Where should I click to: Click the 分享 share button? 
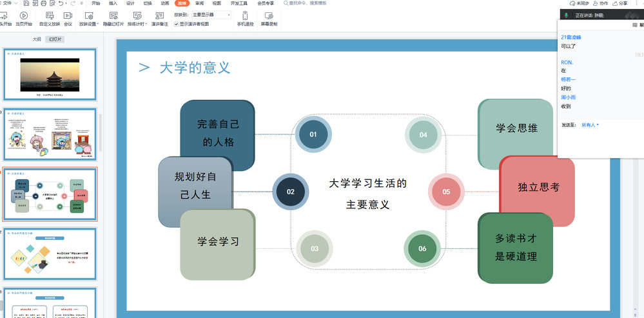pyautogui.click(x=620, y=3)
